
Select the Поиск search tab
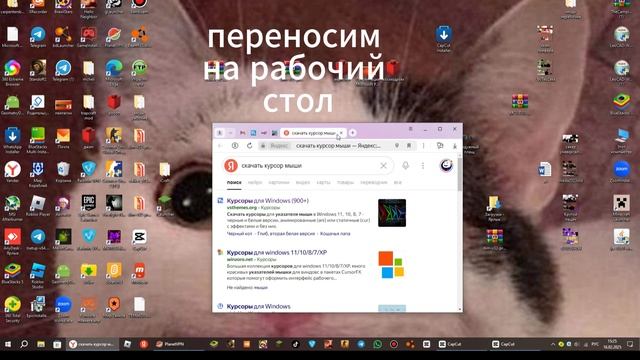tap(234, 182)
